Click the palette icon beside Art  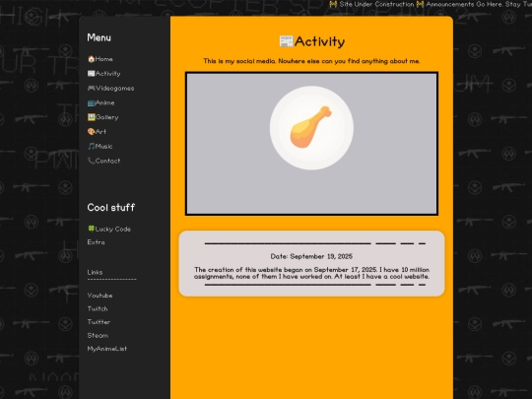(x=91, y=132)
